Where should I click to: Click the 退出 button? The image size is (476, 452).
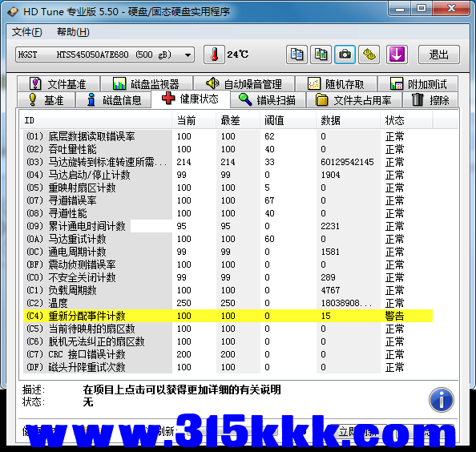point(439,54)
